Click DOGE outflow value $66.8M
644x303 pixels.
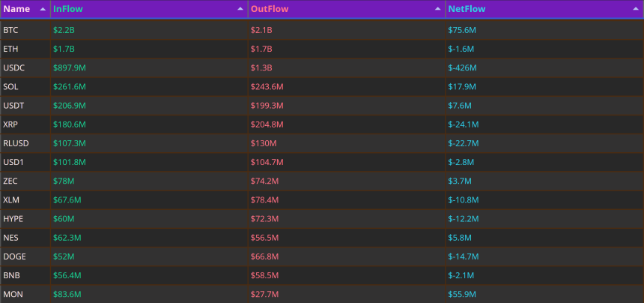click(x=265, y=256)
